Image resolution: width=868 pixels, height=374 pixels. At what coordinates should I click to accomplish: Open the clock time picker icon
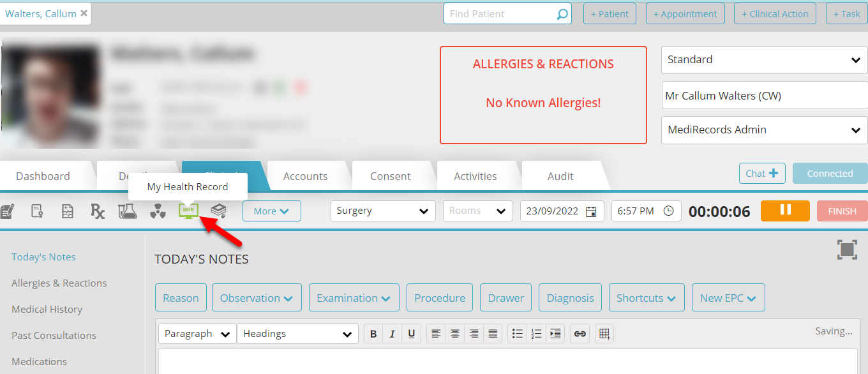point(668,211)
